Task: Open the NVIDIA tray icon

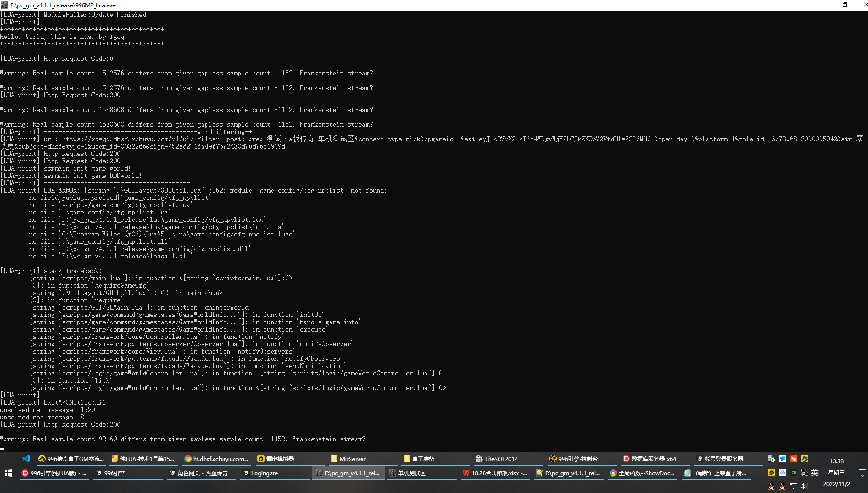Action: click(793, 472)
